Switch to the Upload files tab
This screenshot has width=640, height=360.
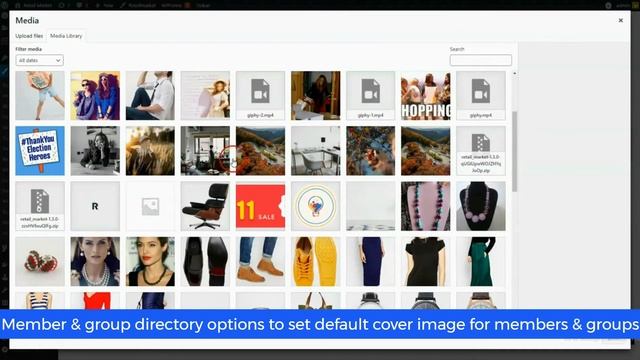(29, 36)
